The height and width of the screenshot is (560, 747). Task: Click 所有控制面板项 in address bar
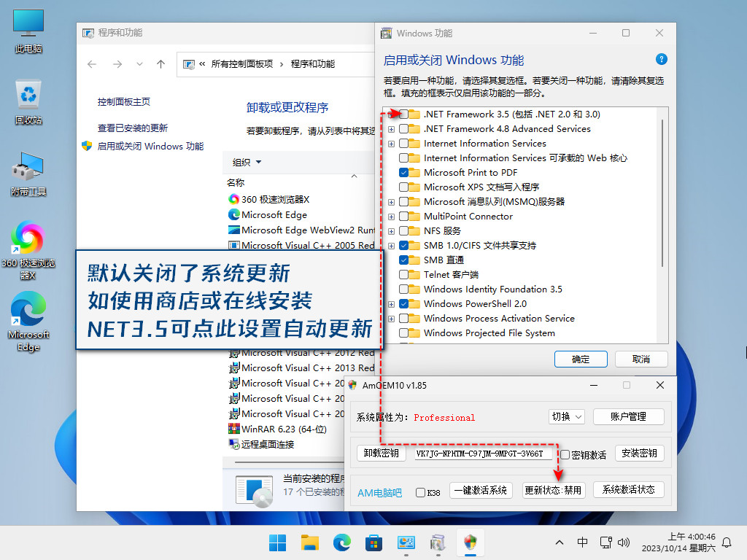pos(242,64)
